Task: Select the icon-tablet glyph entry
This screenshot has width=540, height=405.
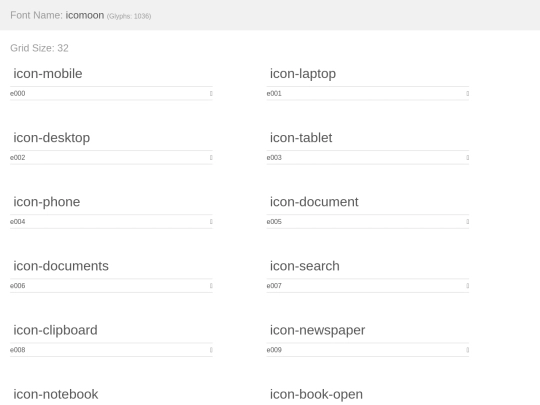Action: (301, 138)
